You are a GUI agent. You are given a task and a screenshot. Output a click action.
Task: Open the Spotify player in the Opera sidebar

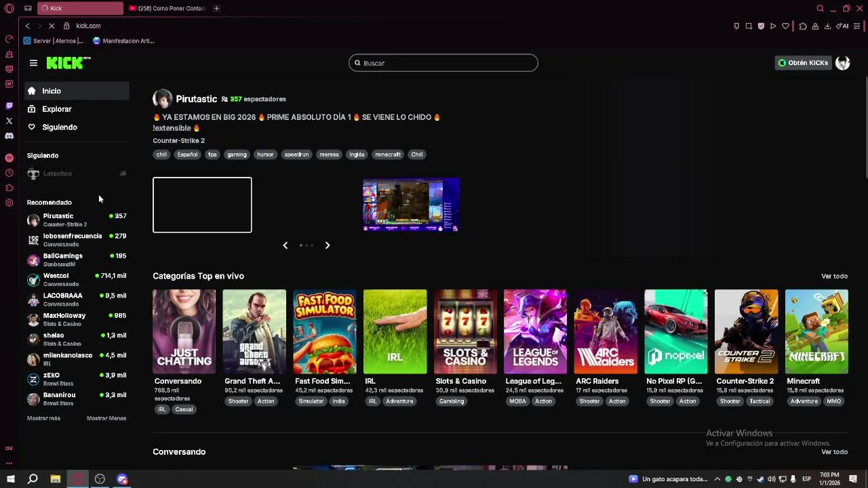pyautogui.click(x=9, y=157)
